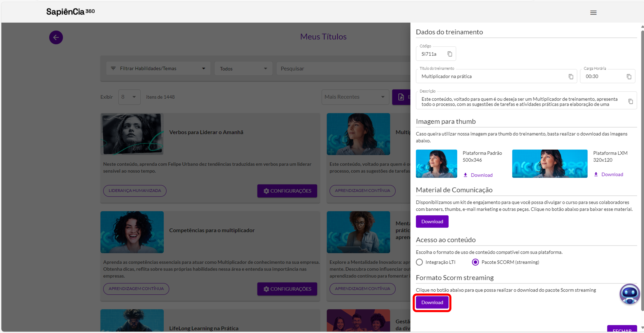644x333 pixels.
Task: Select the Integração LTI radio option
Action: tap(419, 262)
